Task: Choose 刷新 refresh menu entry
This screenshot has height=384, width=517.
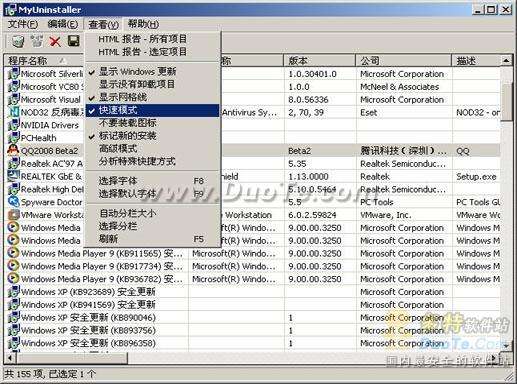Action: point(153,239)
